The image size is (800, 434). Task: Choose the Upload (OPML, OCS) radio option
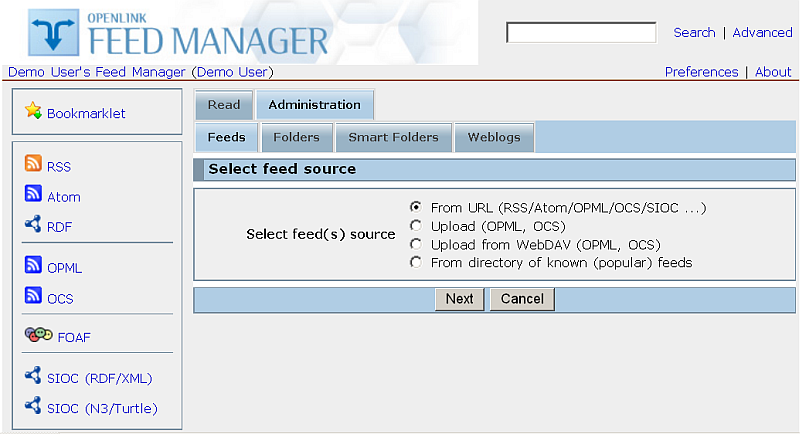[x=416, y=226]
